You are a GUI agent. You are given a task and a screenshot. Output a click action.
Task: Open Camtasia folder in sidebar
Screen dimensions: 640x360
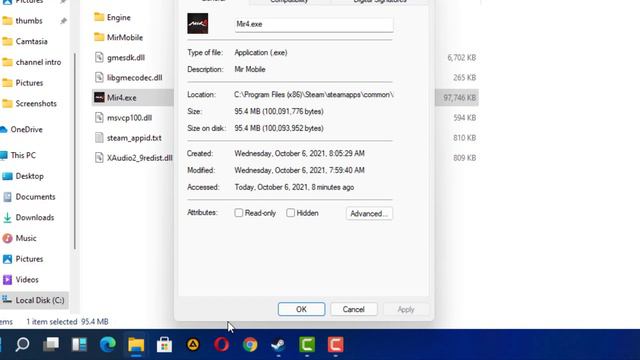(31, 42)
